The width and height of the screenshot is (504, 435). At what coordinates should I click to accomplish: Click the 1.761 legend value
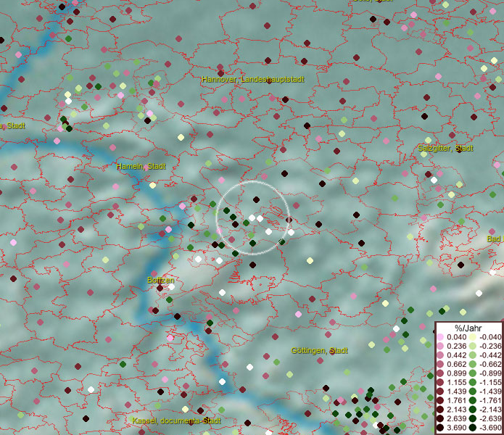(456, 401)
